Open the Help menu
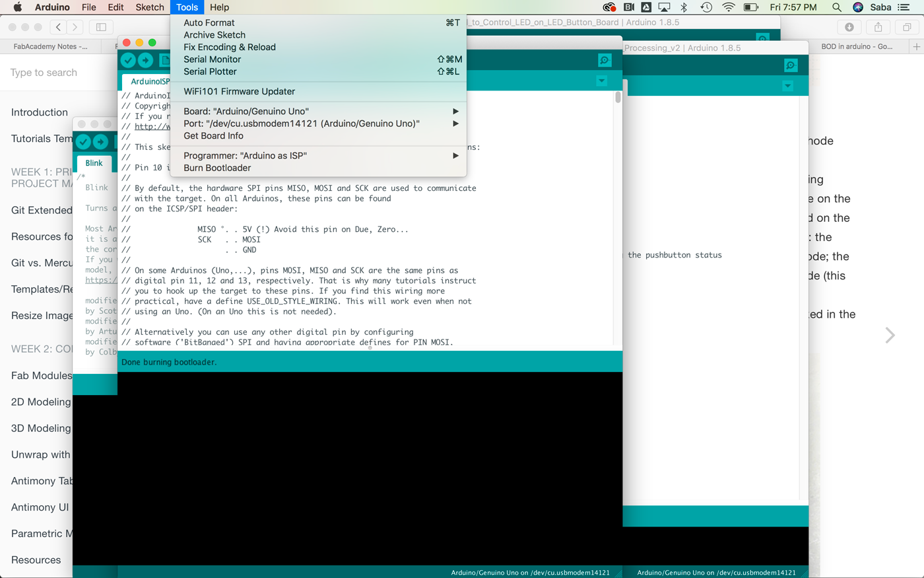This screenshot has height=578, width=924. 219,7
